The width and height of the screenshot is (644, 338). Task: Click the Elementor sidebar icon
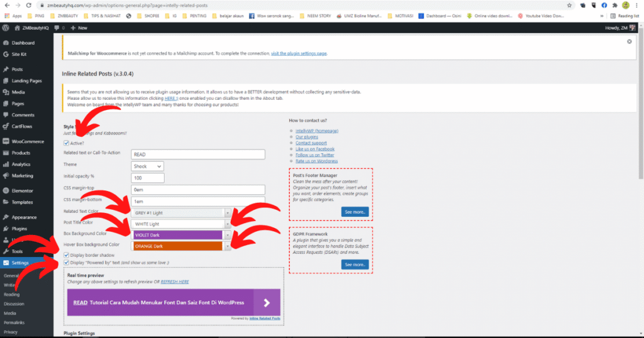tap(6, 191)
